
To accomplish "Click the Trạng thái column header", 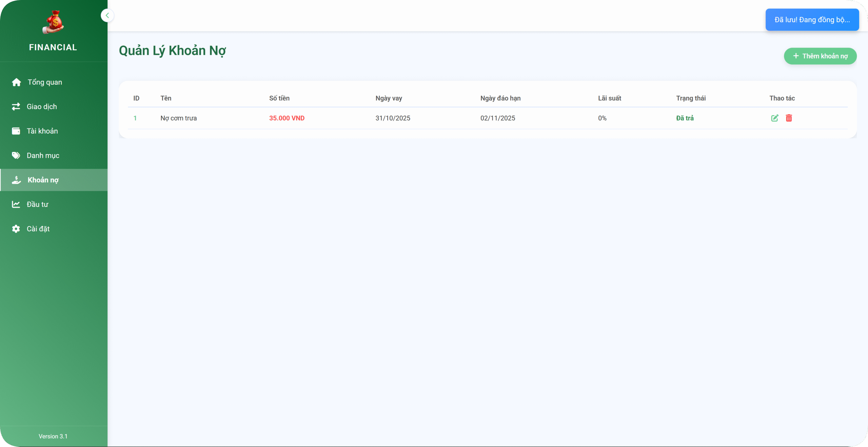I will coord(690,98).
